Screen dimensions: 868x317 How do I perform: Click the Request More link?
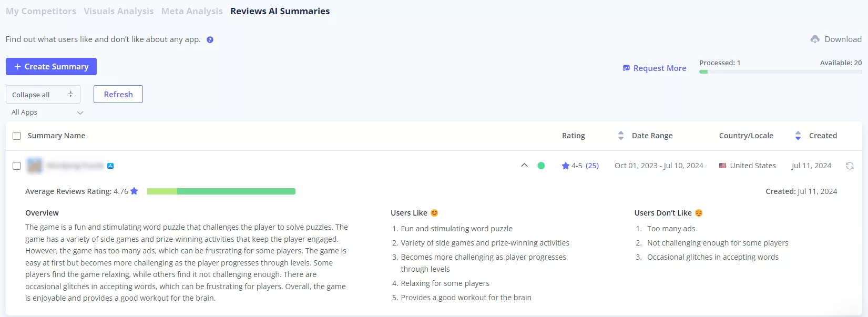pos(655,68)
